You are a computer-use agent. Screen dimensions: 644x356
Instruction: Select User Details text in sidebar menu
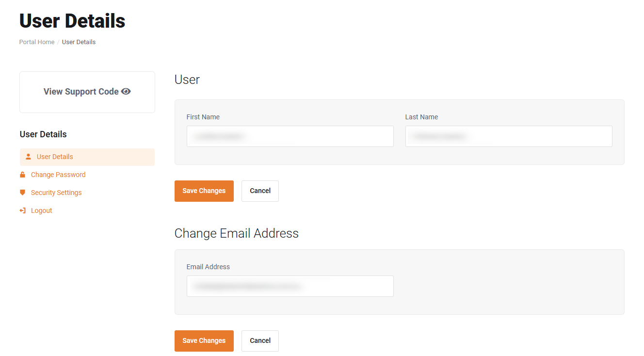55,157
